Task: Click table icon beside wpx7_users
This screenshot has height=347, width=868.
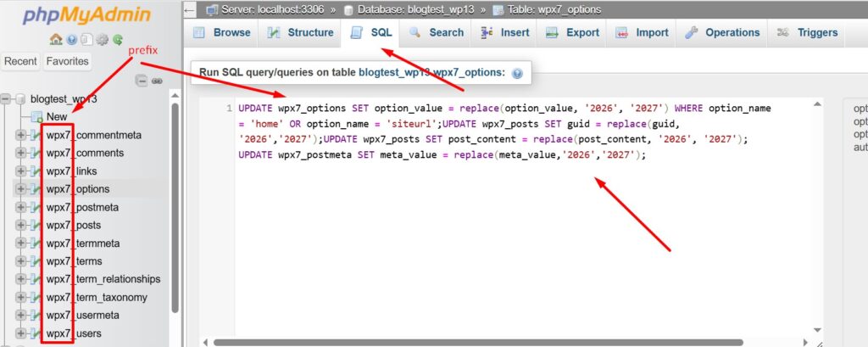Action: pos(36,333)
